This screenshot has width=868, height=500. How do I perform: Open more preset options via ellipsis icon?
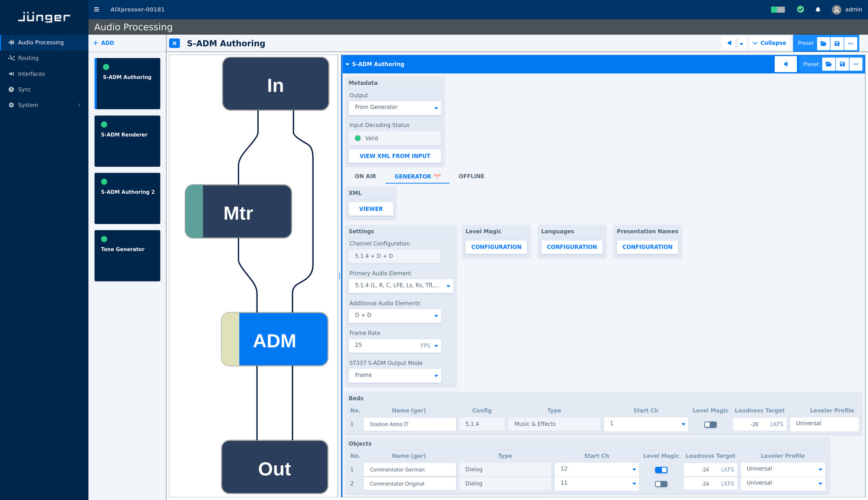pyautogui.click(x=851, y=43)
